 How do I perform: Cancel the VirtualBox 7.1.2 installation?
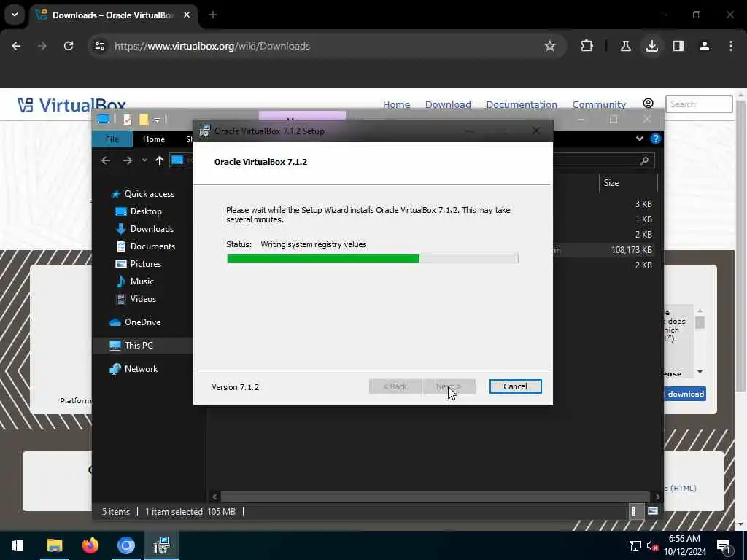pos(515,386)
